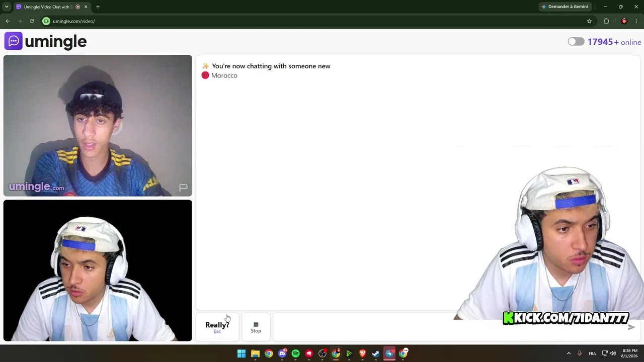Open File Explorer from the taskbar
Image resolution: width=644 pixels, height=362 pixels.
(x=255, y=353)
